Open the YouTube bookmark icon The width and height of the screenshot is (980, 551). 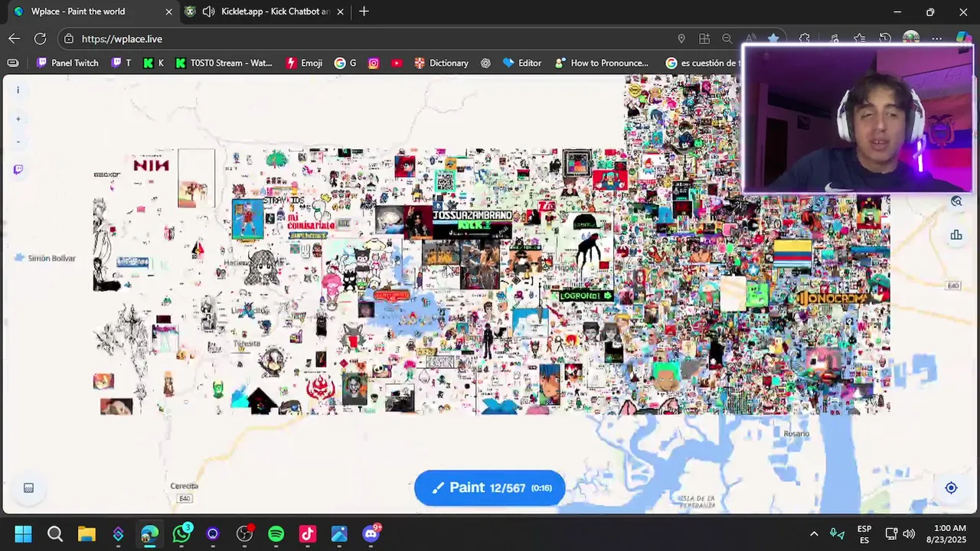397,63
